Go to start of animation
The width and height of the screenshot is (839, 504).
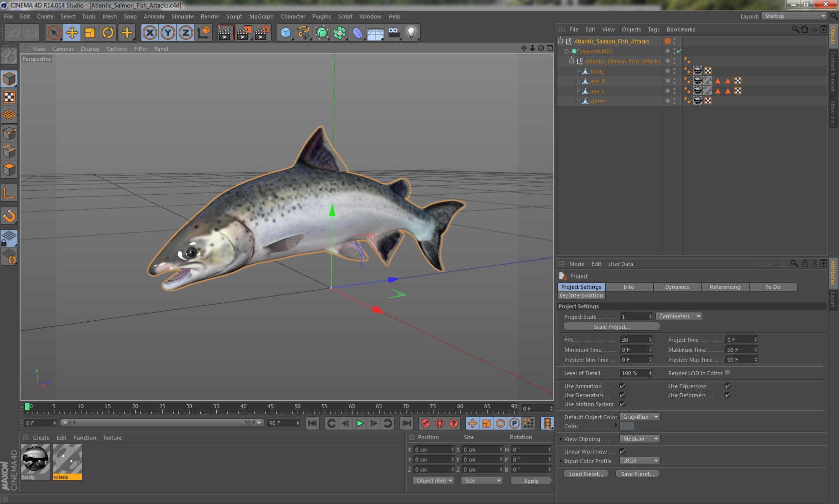tap(313, 423)
